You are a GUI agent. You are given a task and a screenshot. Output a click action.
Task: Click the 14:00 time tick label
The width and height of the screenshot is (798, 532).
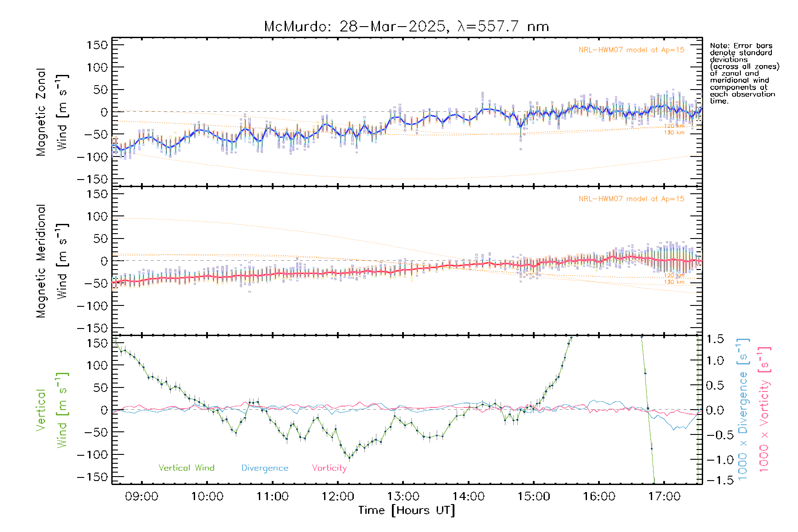[x=468, y=496]
